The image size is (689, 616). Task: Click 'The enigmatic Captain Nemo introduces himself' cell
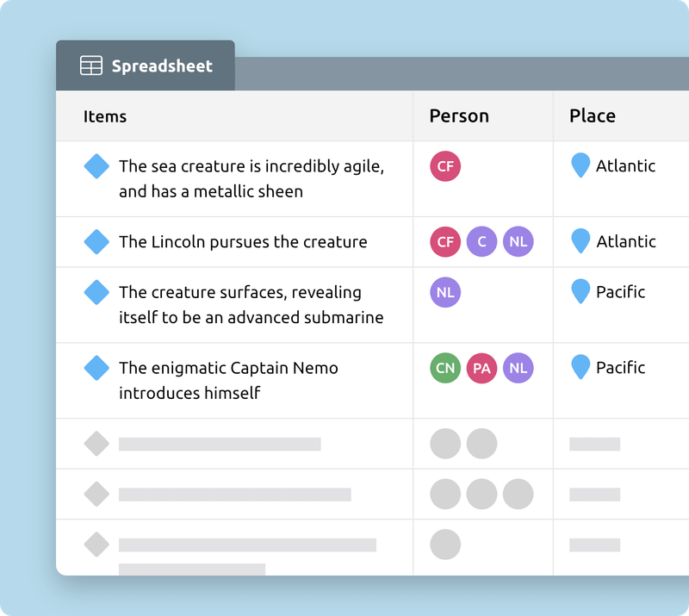click(228, 380)
